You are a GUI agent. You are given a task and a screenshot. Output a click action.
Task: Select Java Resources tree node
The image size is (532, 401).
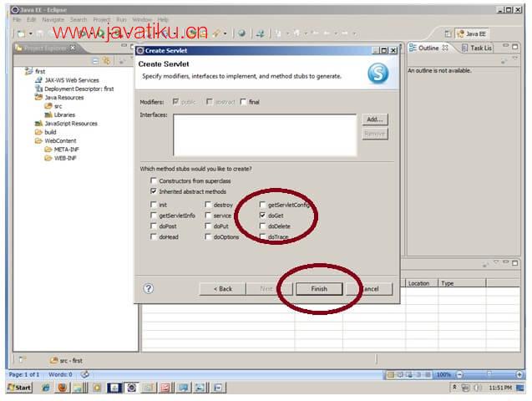coord(63,97)
